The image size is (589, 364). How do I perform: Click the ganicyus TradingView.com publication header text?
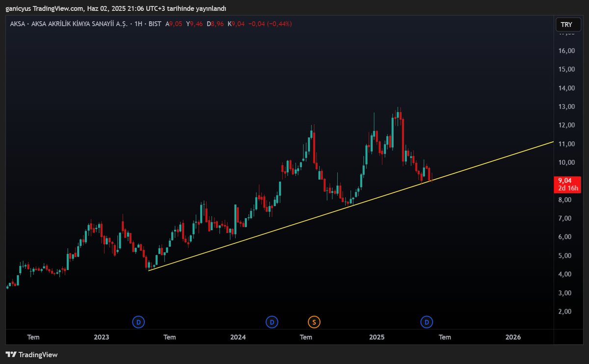click(x=116, y=8)
